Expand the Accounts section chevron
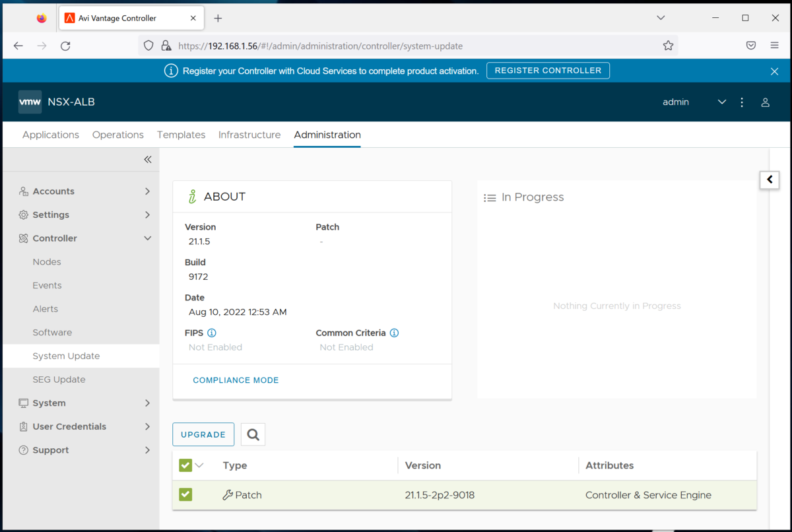Image resolution: width=792 pixels, height=532 pixels. pyautogui.click(x=148, y=191)
